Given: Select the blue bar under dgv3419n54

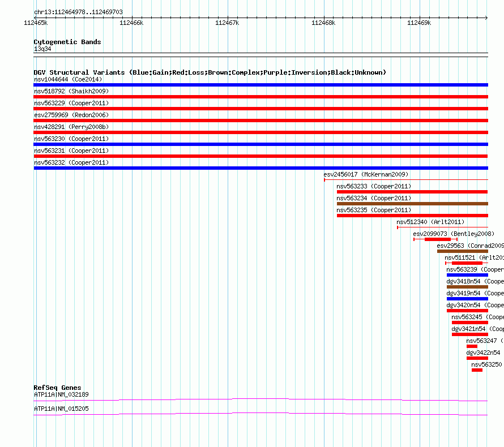Looking at the screenshot, I should (467, 299).
